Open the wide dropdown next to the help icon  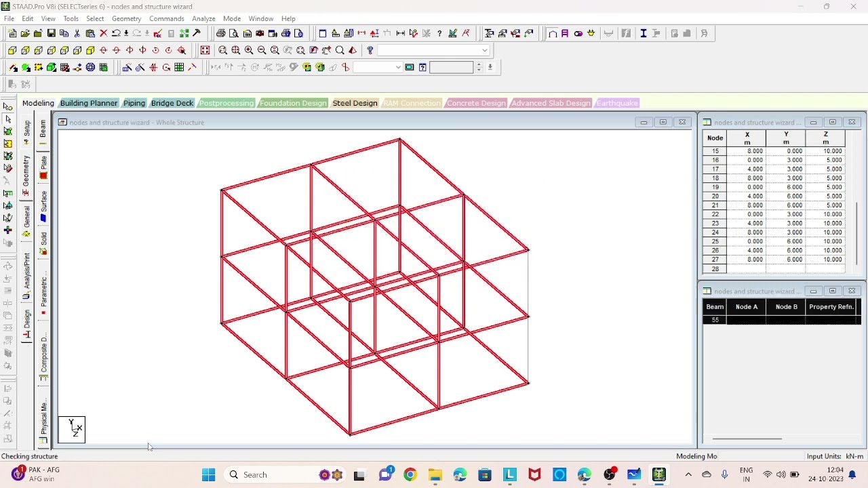(x=433, y=50)
